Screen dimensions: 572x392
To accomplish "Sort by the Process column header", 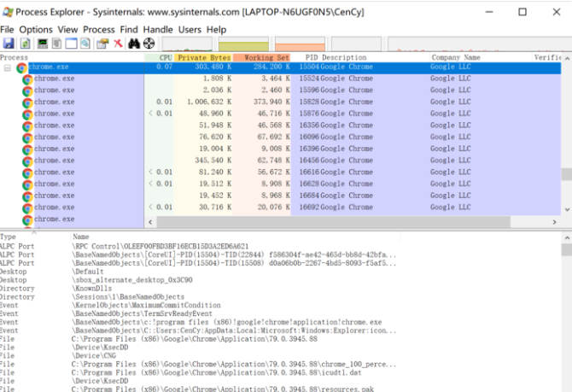I will point(73,57).
